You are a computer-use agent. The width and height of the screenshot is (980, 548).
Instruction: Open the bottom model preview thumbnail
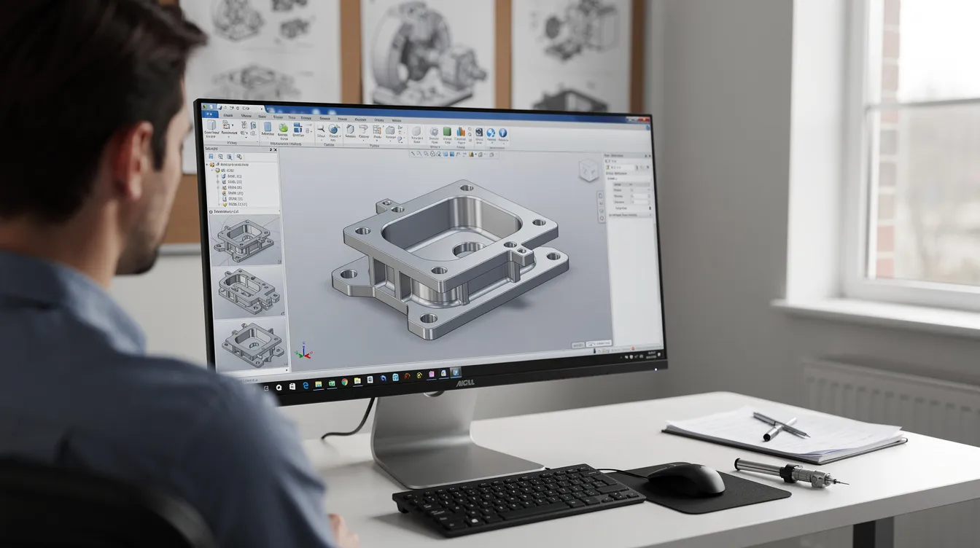click(252, 344)
